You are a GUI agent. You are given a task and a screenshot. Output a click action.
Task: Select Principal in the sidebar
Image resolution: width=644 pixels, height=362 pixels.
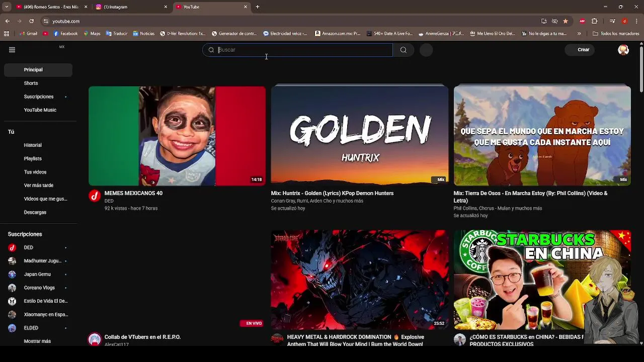(38, 70)
